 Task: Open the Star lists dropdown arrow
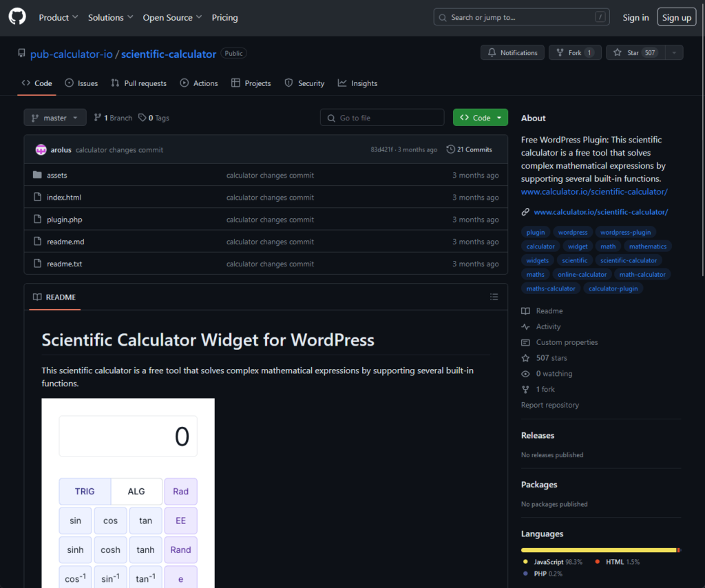click(x=674, y=52)
